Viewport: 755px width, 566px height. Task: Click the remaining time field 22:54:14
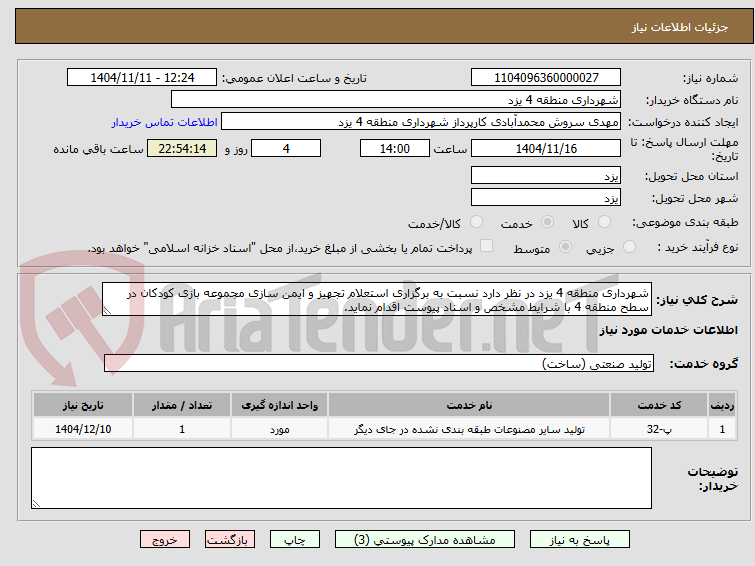[182, 148]
